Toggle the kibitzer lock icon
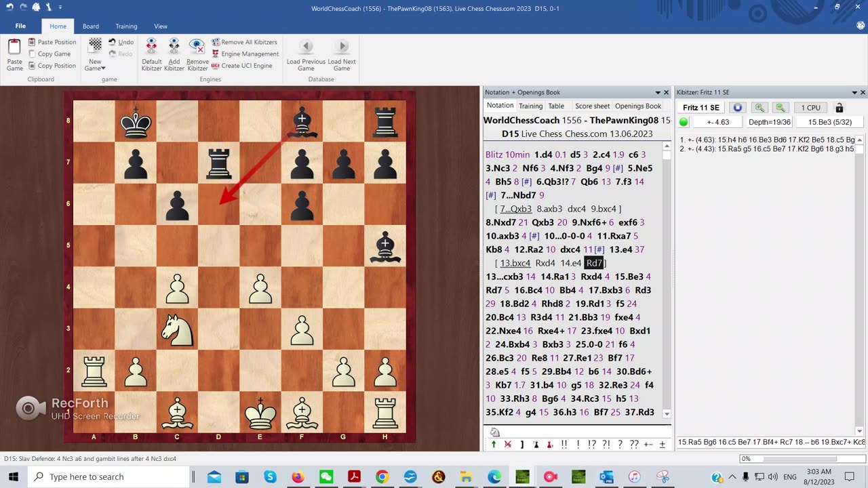868x488 pixels. pyautogui.click(x=839, y=108)
